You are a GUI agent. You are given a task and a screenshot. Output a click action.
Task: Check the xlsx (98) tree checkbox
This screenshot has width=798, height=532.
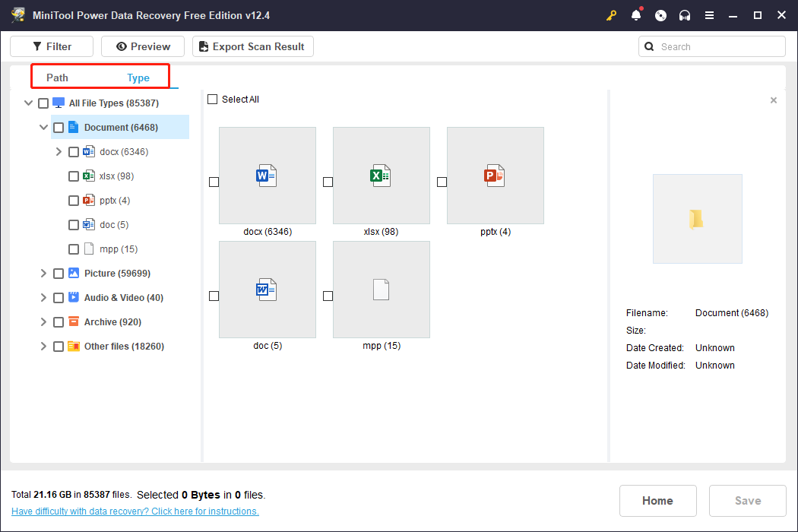(74, 176)
